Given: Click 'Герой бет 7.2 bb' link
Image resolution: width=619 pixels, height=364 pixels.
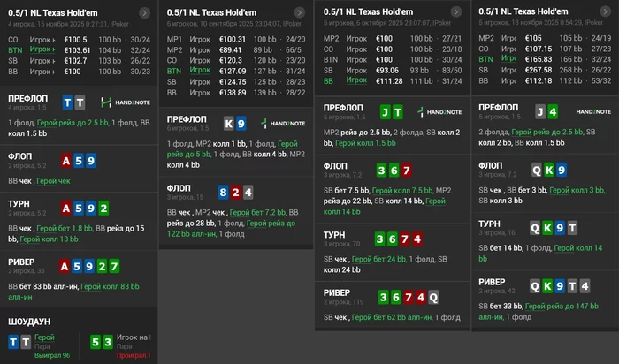Looking at the screenshot, I should [258, 213].
